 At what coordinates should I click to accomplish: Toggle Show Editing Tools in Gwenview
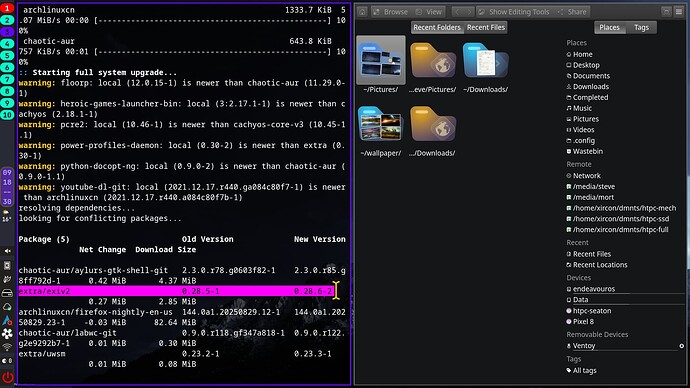(x=514, y=12)
